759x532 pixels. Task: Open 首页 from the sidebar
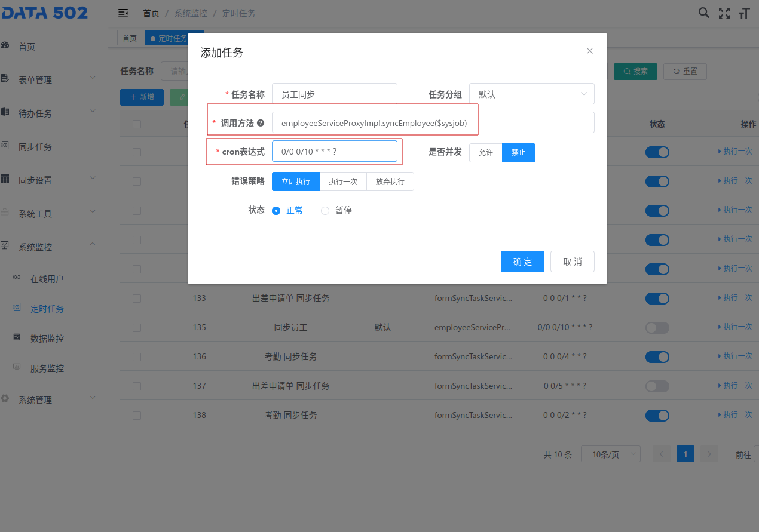(x=27, y=47)
